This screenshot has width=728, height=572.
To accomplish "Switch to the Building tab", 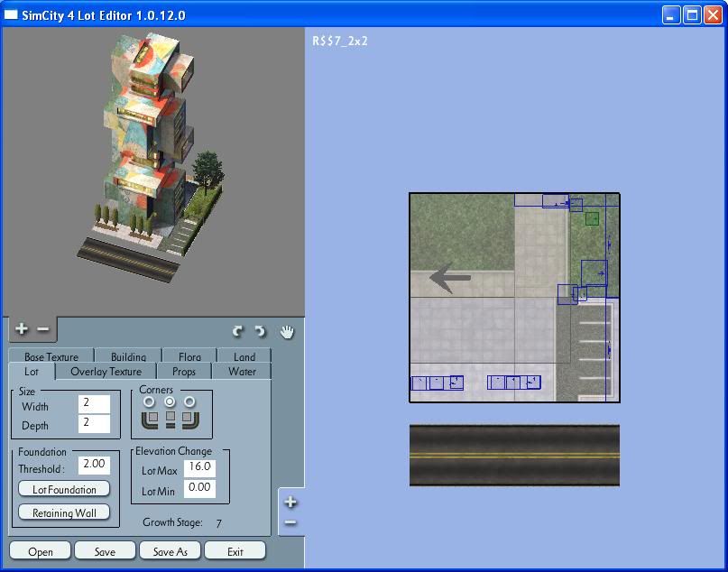I will tap(128, 356).
